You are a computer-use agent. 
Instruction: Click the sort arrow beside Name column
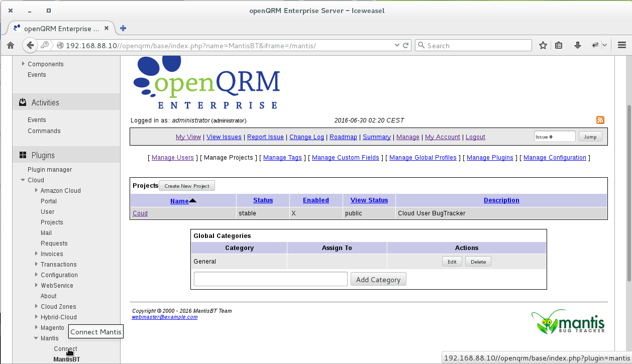tap(193, 201)
